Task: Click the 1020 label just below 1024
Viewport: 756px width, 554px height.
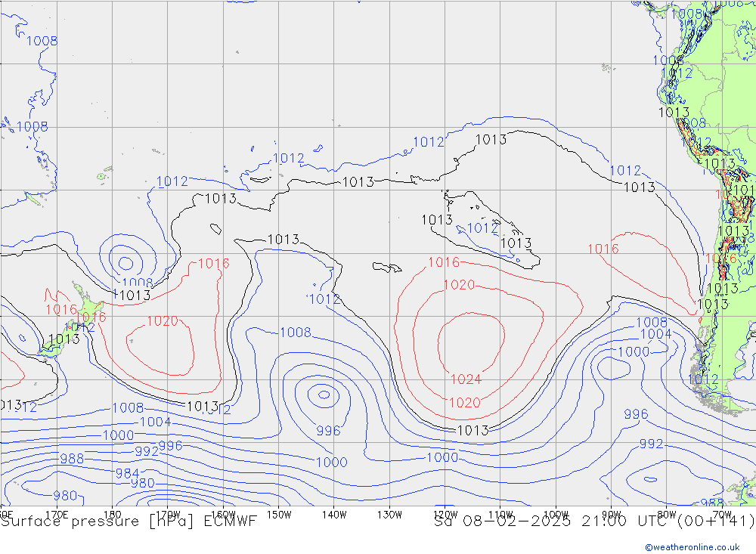Action: point(464,403)
